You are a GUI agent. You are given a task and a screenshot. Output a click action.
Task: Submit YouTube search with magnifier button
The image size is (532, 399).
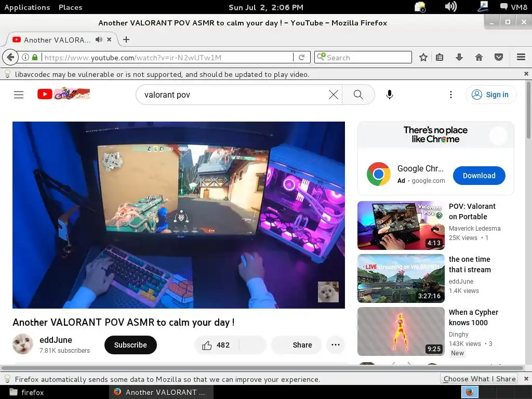tap(358, 95)
